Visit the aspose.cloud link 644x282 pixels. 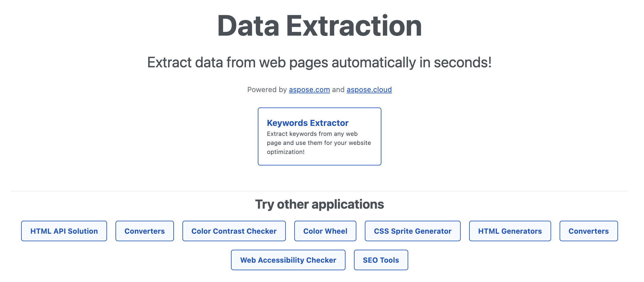click(369, 89)
